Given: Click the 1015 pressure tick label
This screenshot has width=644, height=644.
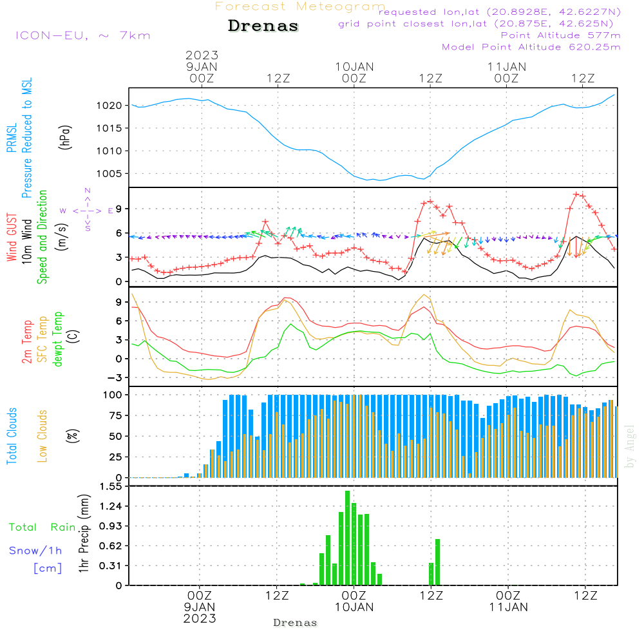Looking at the screenshot, I should pos(109,129).
